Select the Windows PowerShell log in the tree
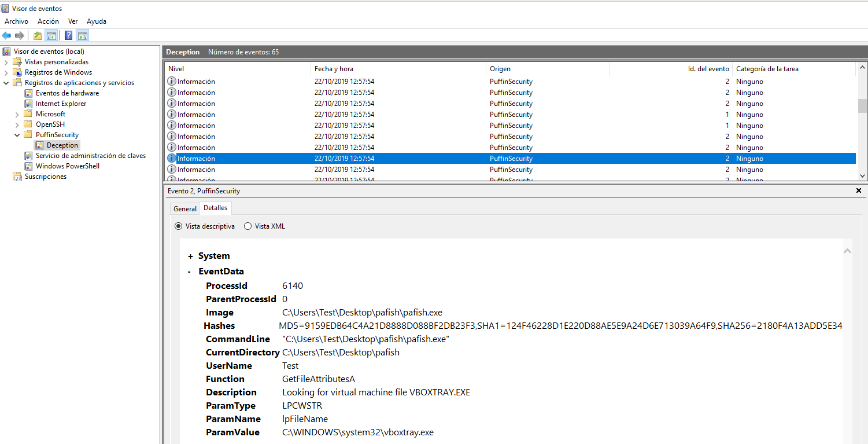This screenshot has height=444, width=868. [67, 166]
